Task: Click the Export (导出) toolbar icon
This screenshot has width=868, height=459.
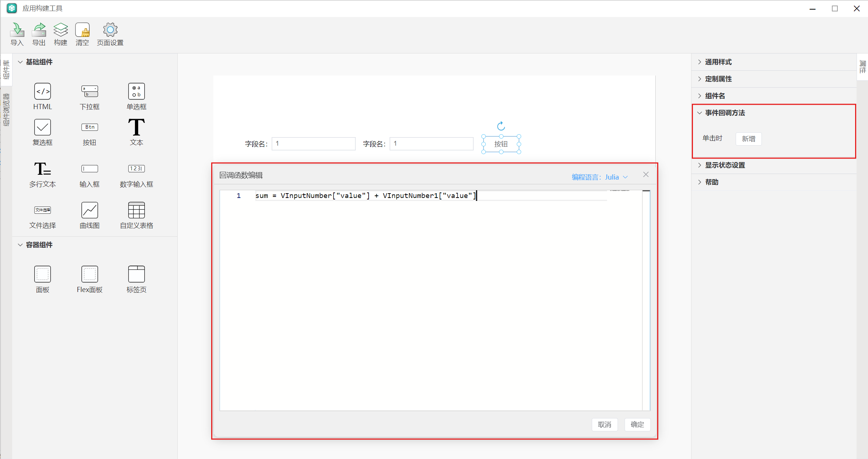Action: click(x=39, y=30)
